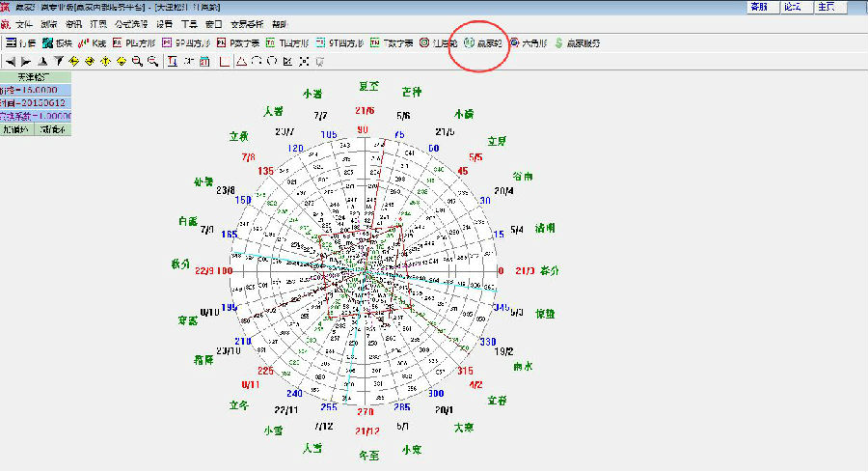Open the 板块 sector view
868x472 pixels.
pyautogui.click(x=56, y=42)
